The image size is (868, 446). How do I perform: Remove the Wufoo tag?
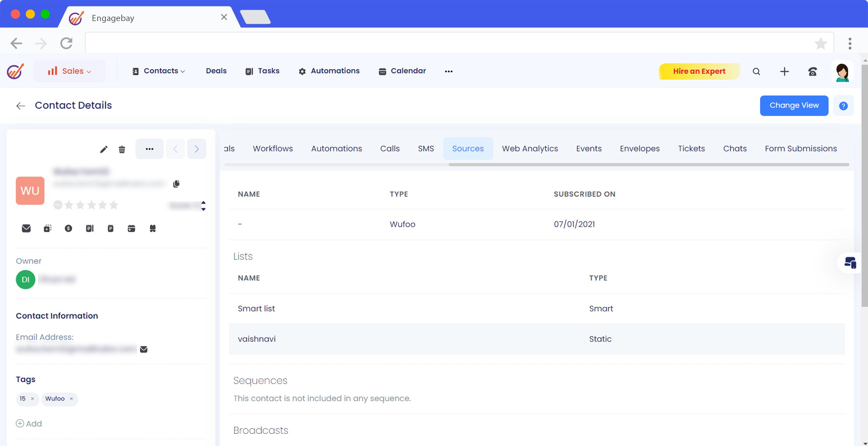[x=71, y=399]
